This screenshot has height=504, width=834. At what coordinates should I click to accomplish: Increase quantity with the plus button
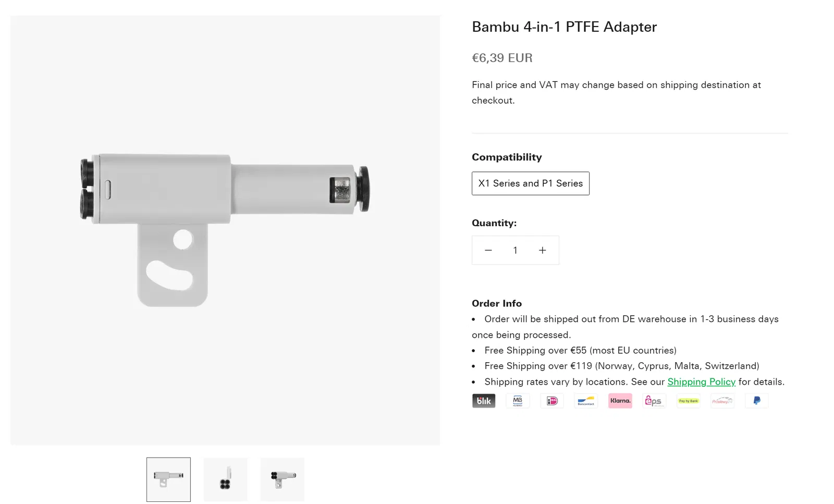(542, 251)
